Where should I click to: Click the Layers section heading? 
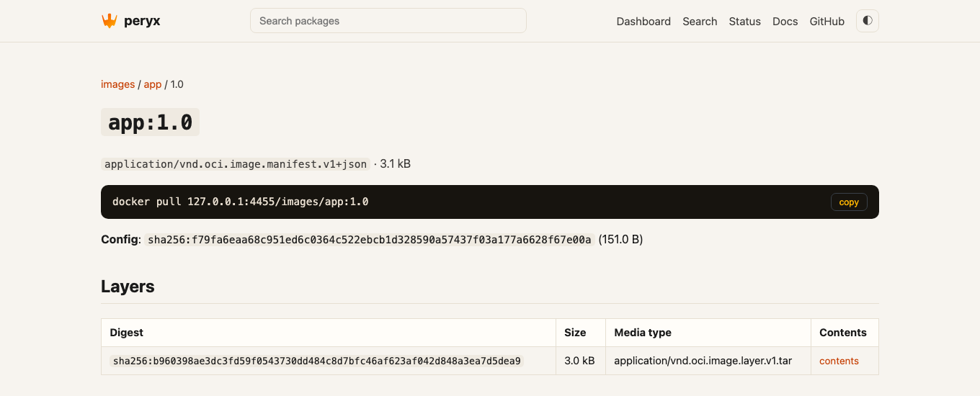click(x=128, y=287)
